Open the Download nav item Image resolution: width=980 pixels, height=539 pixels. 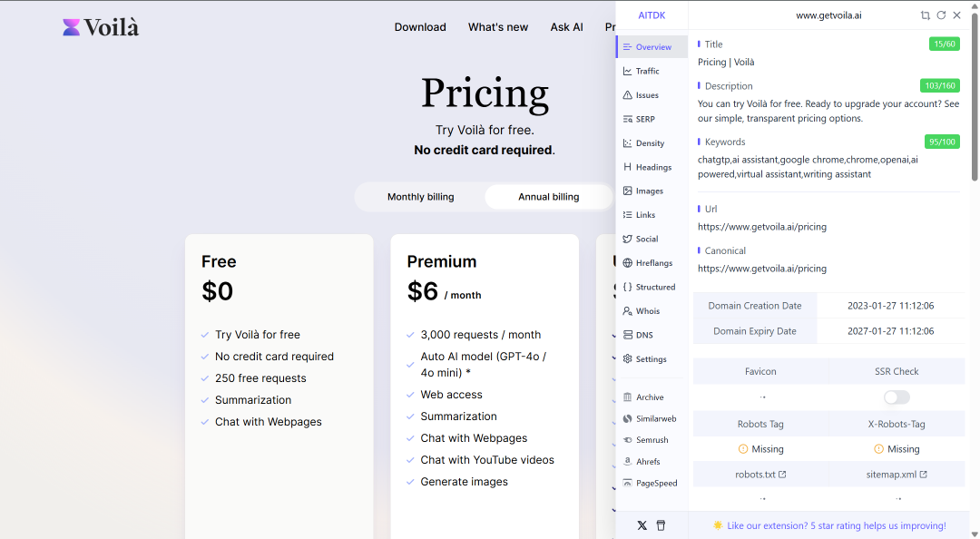[420, 27]
